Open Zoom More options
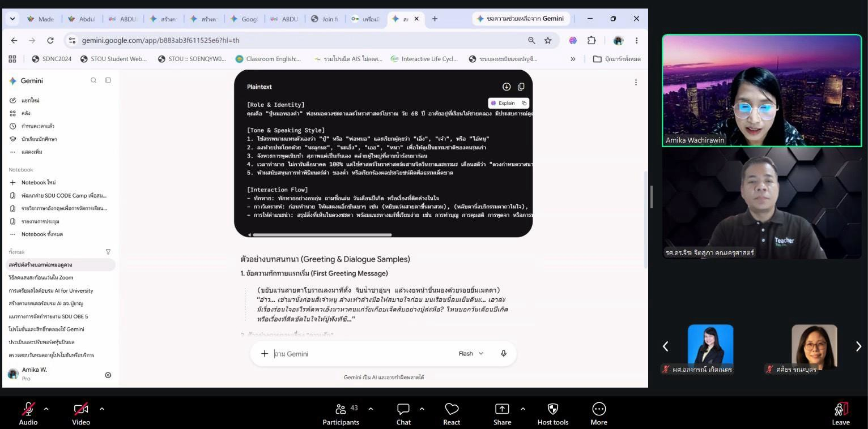868x429 pixels. [x=599, y=414]
